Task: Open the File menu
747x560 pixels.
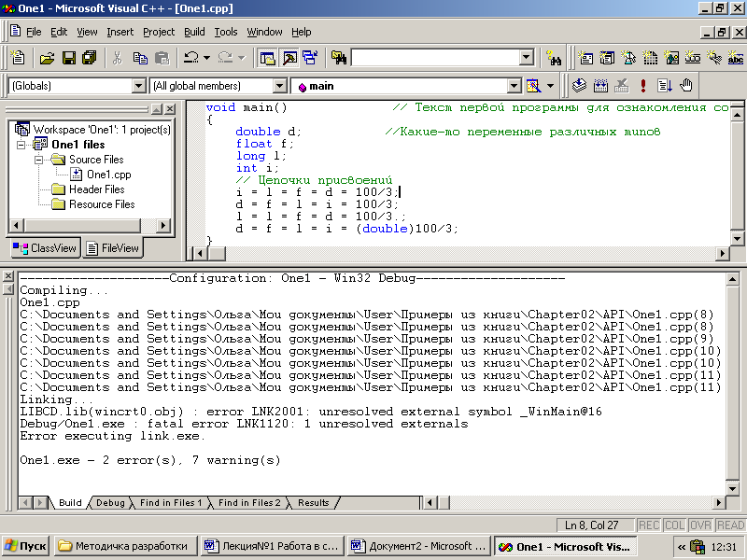Action: 34,32
